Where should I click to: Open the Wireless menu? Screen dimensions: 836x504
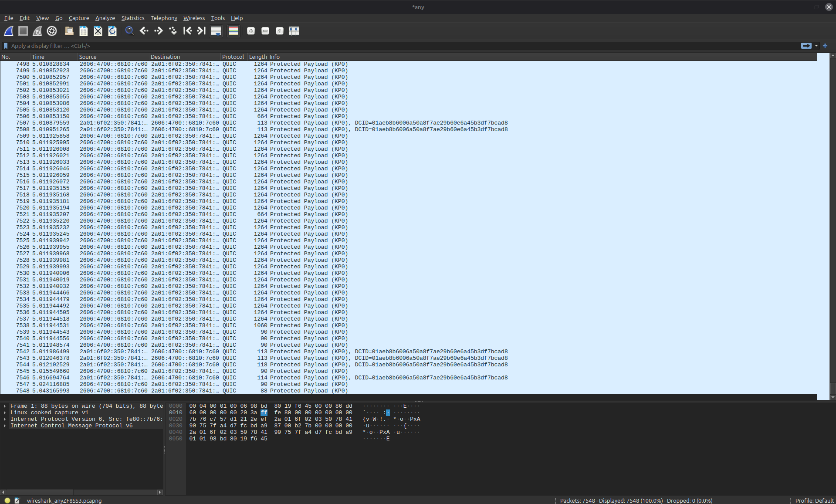coord(194,18)
